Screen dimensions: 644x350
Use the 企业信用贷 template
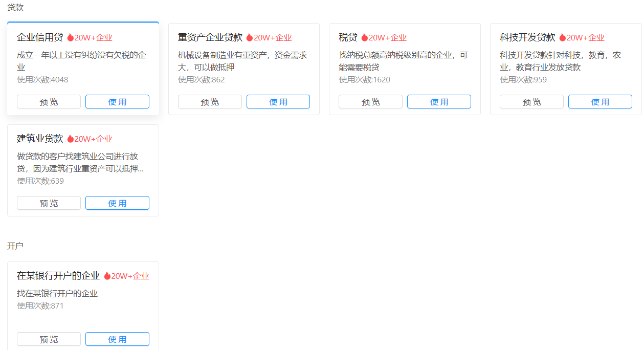[117, 102]
